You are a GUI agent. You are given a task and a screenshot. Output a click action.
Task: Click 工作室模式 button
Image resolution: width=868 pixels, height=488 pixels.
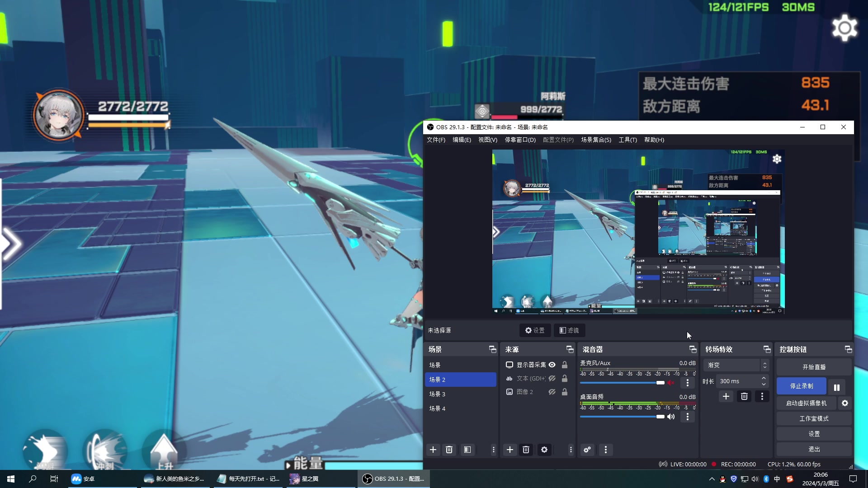click(814, 418)
